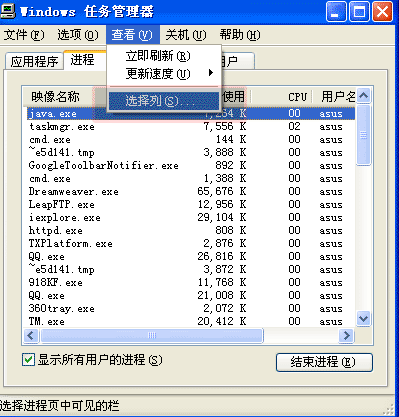
Task: Open the 帮助 menu
Action: (x=240, y=35)
